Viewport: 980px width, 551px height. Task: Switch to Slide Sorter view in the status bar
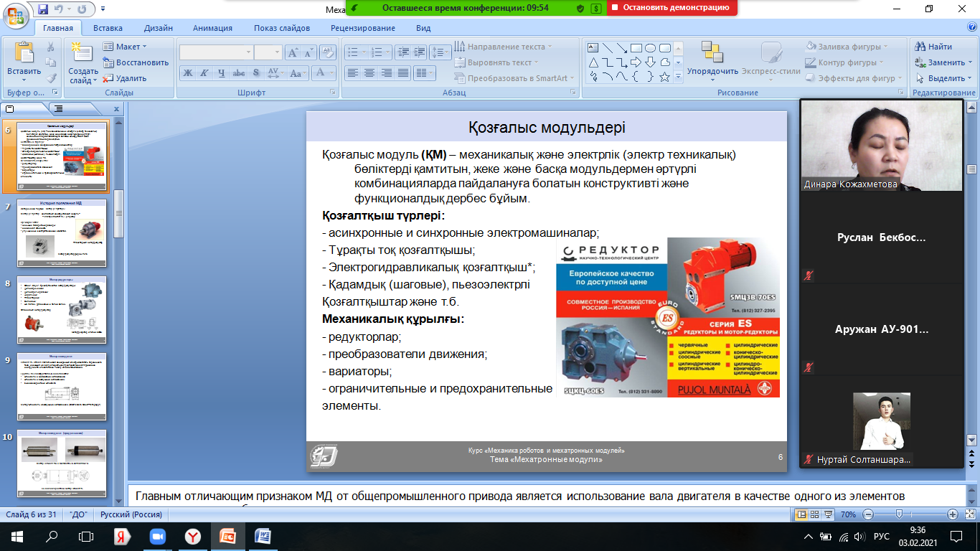816,514
